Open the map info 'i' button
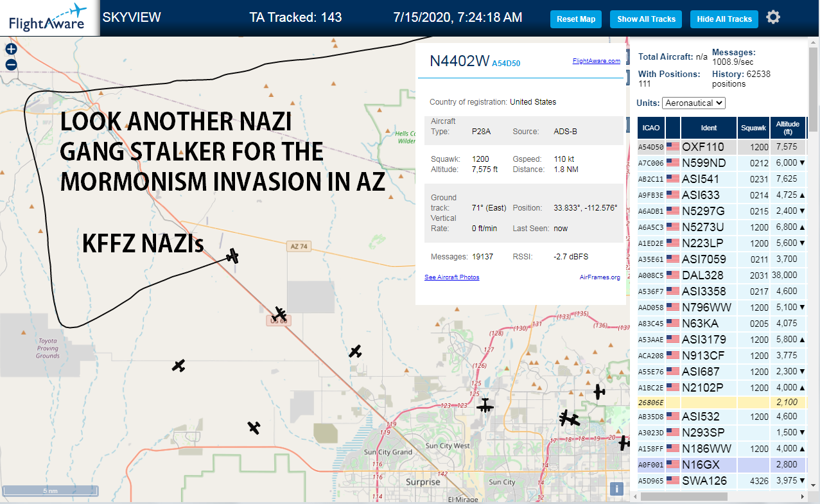Viewport: 820px width, 504px height. pos(616,489)
